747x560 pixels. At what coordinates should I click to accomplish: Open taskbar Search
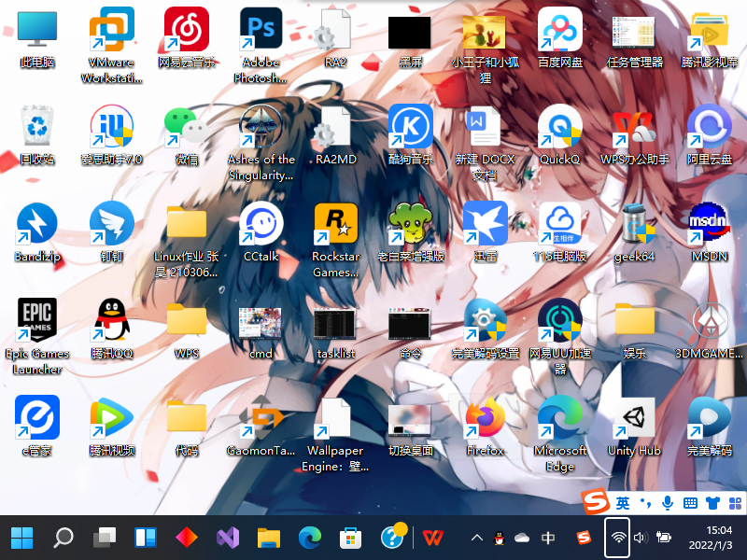point(63,539)
